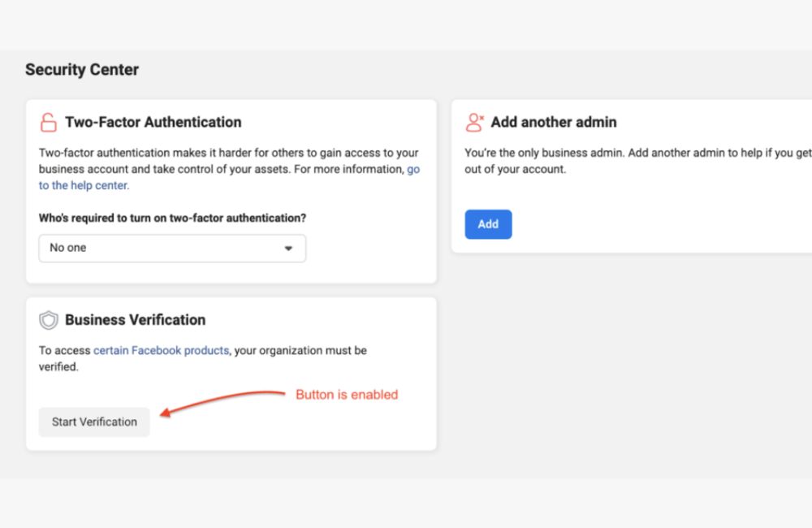Open options for who must use two-factor authentication
This screenshot has height=528, width=812.
point(172,248)
